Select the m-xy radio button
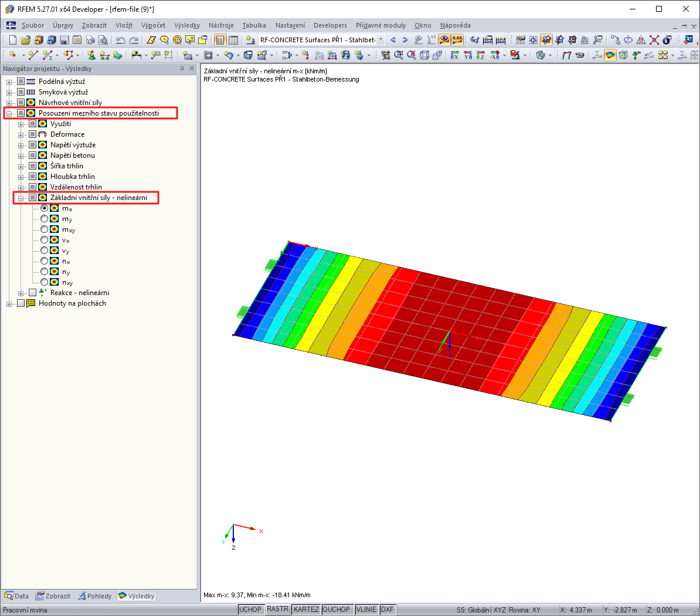700x616 pixels. tap(44, 229)
